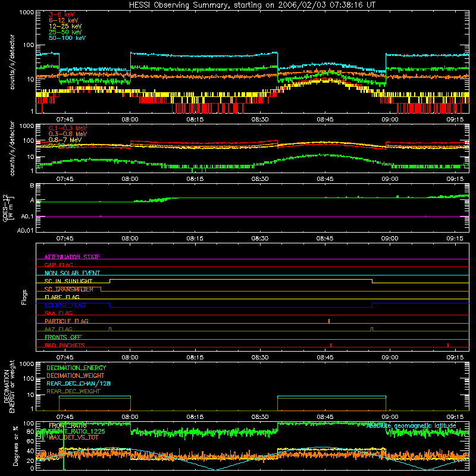Image resolution: width=476 pixels, height=476 pixels.
Task: Click the MAX_DET_VS_TOT legend label
Action: [74, 437]
